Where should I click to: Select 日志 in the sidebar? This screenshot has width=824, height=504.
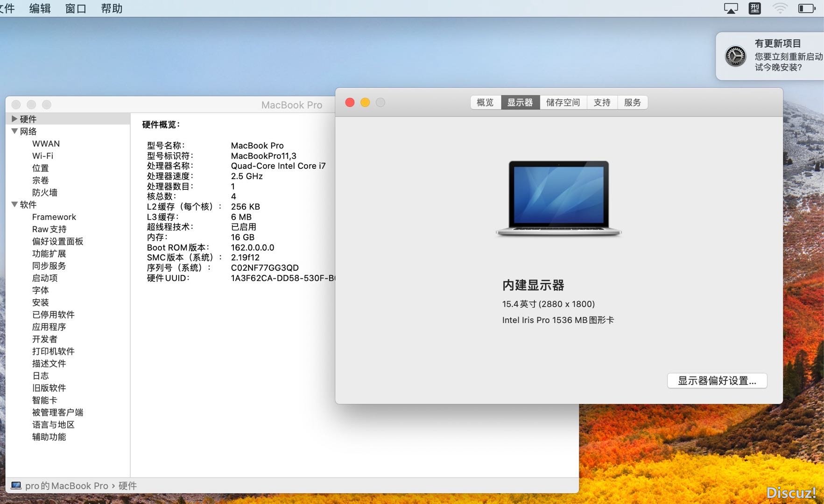40,376
